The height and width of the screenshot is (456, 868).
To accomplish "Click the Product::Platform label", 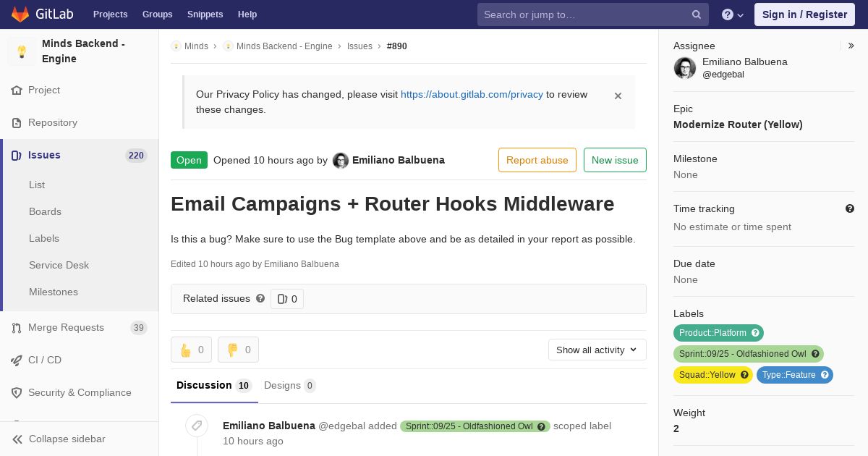I will pyautogui.click(x=712, y=333).
